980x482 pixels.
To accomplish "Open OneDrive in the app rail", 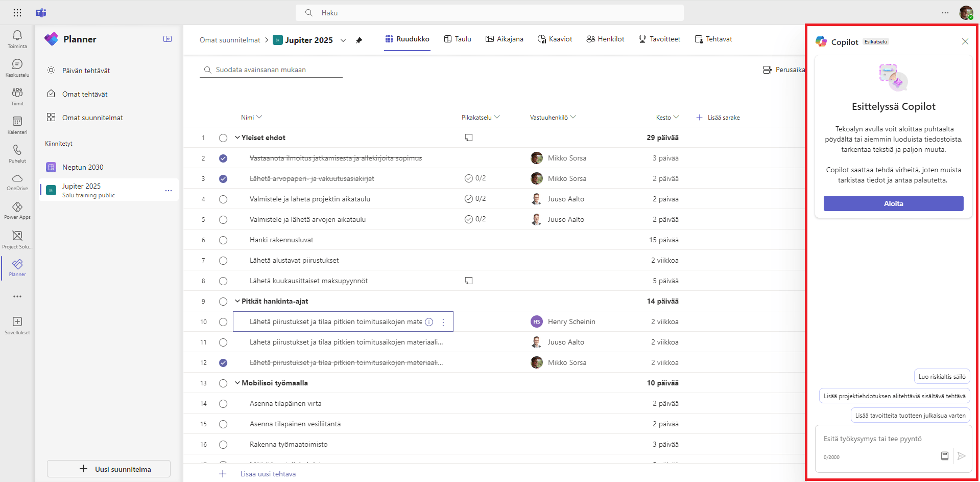I will point(17,181).
